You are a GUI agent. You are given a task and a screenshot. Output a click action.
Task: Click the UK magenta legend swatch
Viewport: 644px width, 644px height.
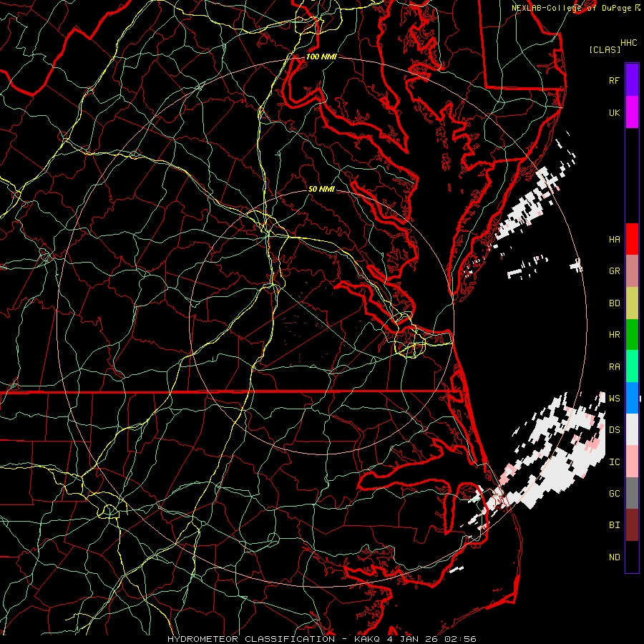(632, 112)
